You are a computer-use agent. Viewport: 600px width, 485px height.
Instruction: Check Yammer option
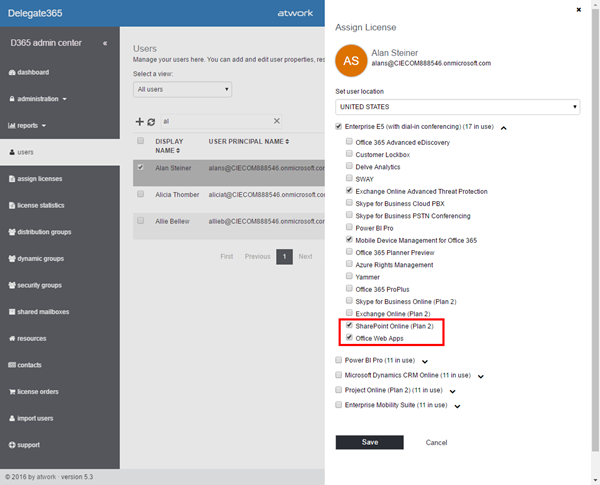[349, 276]
